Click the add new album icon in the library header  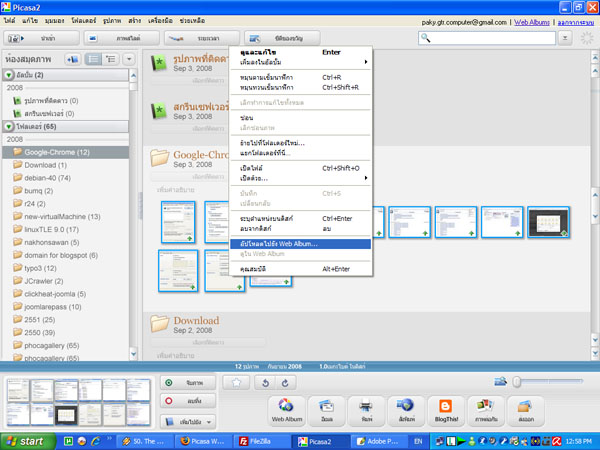coord(72,59)
